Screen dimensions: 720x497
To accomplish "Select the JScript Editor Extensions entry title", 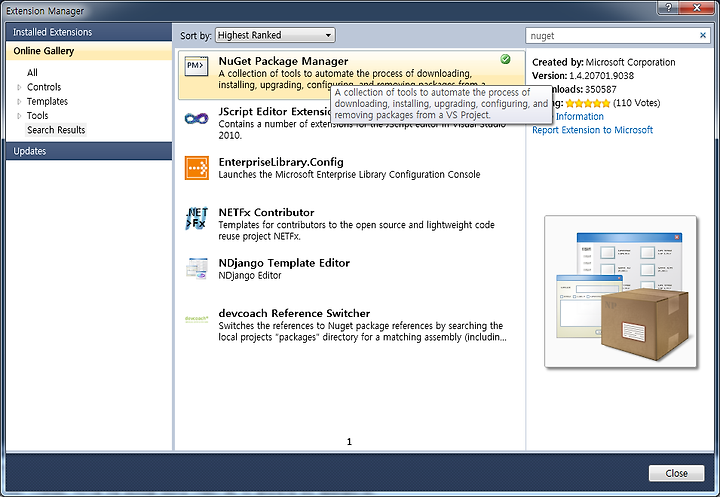I will pos(275,112).
